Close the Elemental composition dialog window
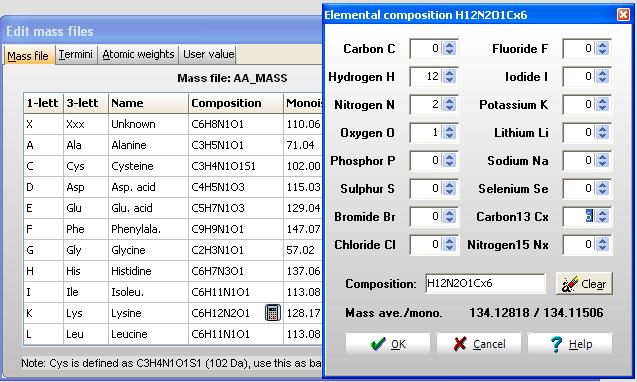Screen dimensions: 637x382 (623, 15)
